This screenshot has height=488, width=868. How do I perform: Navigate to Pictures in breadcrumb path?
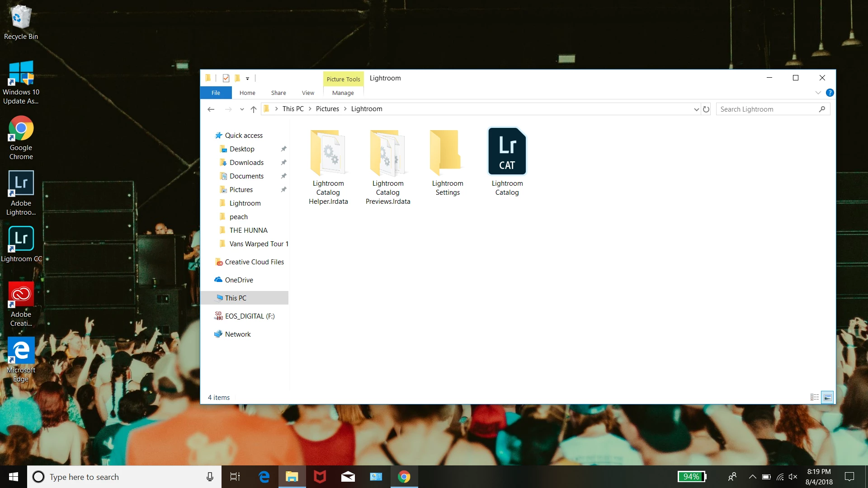coord(327,109)
